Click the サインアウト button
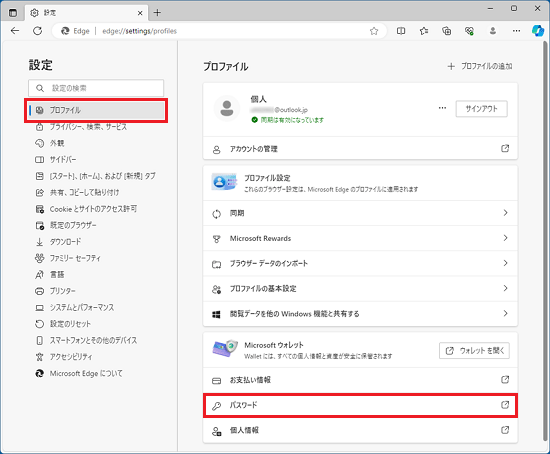Screen dimensions: 550x454 click(482, 109)
